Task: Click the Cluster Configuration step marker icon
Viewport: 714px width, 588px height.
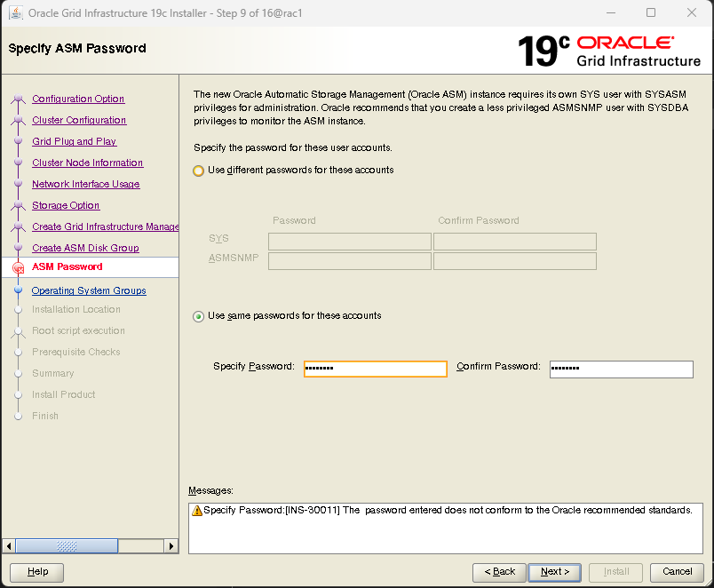Action: 19,120
